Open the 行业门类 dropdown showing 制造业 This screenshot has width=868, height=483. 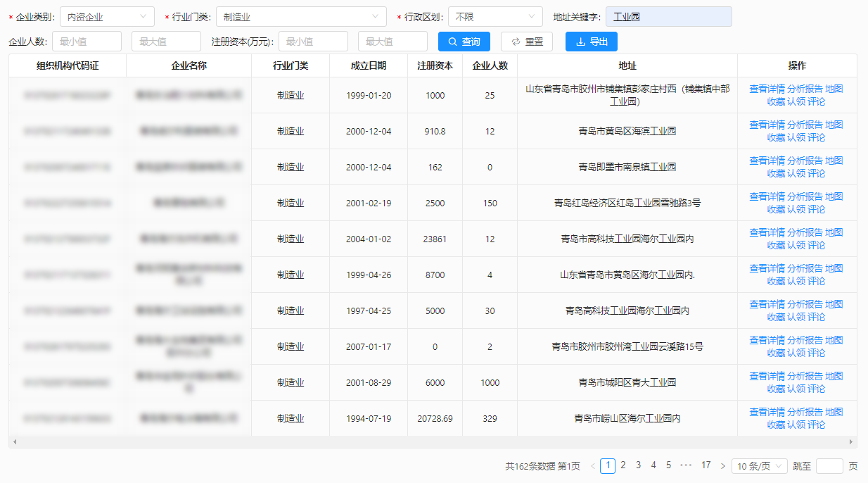(301, 17)
